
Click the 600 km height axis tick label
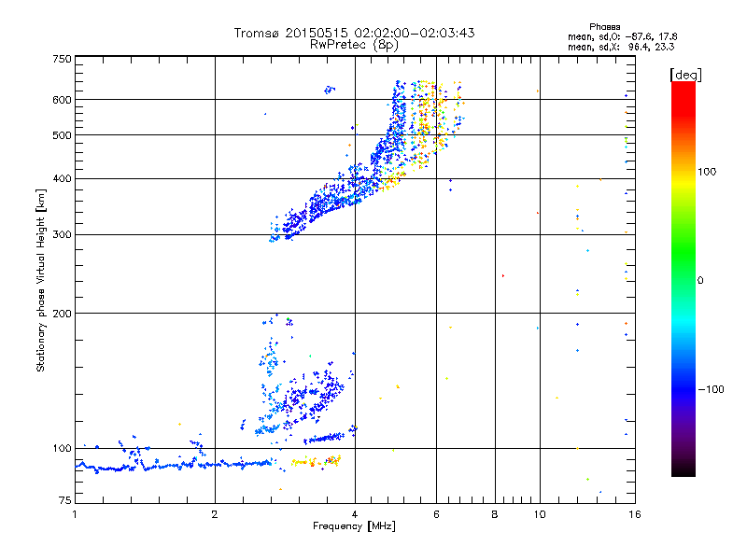(x=62, y=100)
